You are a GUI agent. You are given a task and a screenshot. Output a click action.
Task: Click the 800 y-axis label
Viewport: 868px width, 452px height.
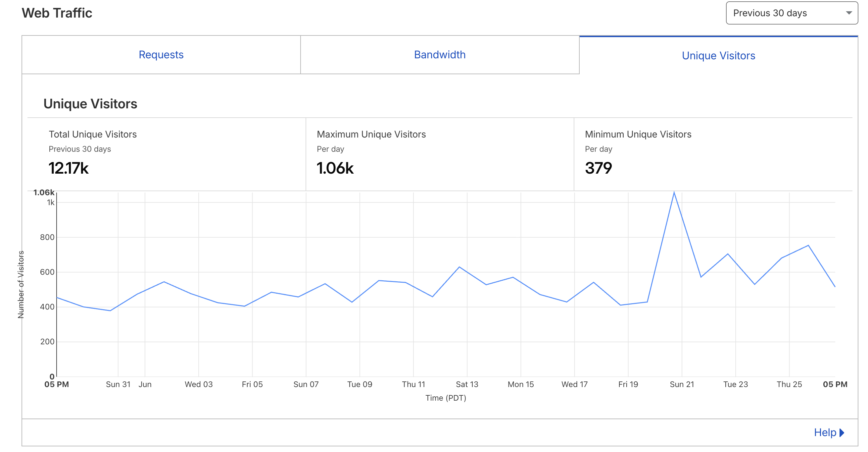tap(47, 237)
